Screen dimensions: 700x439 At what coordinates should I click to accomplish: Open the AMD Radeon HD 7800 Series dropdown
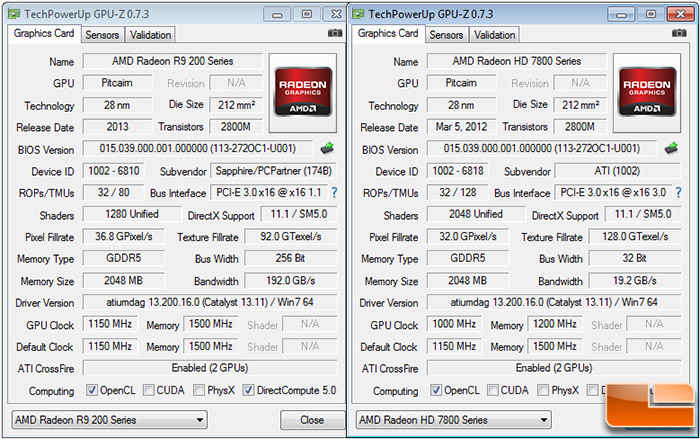tap(454, 420)
